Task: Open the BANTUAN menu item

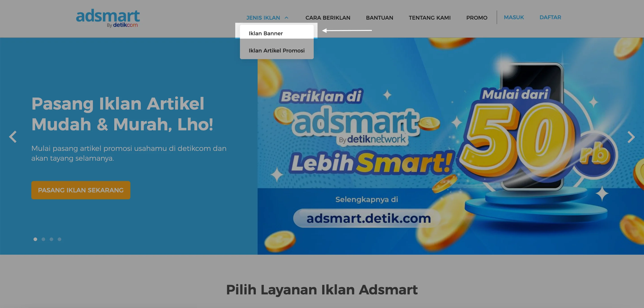Action: pyautogui.click(x=379, y=18)
